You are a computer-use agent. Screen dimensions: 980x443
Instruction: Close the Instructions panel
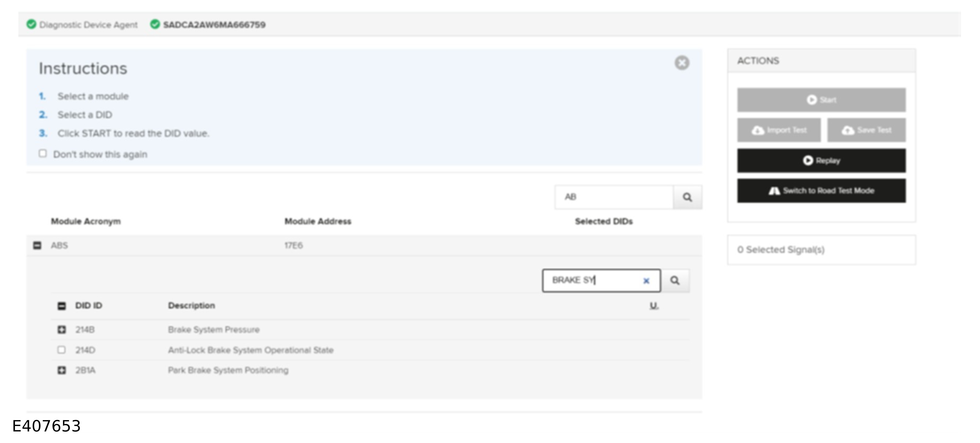click(682, 63)
